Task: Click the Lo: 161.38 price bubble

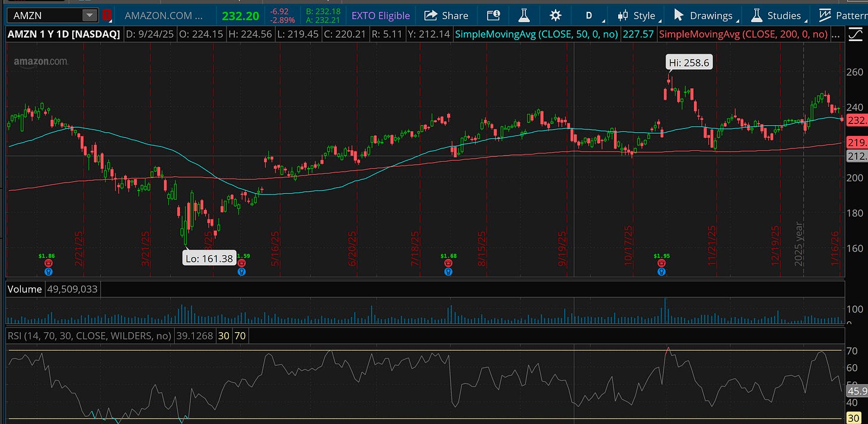Action: pos(209,258)
